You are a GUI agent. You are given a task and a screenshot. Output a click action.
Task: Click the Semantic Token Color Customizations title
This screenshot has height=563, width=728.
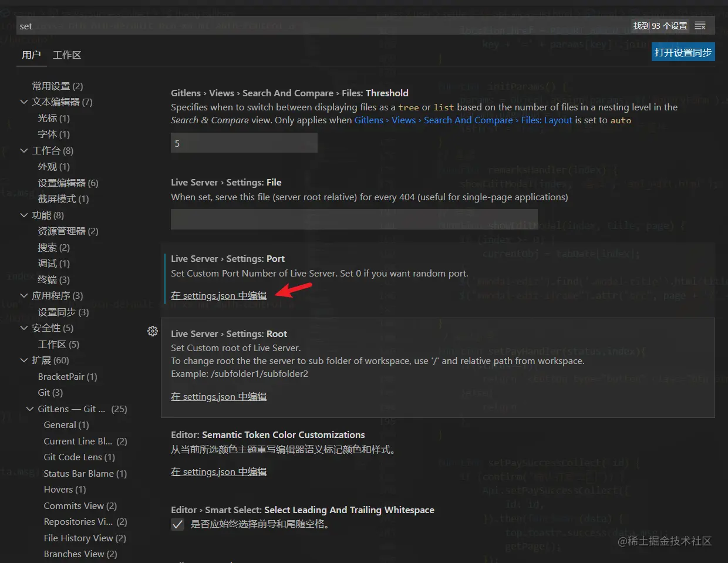(x=268, y=434)
